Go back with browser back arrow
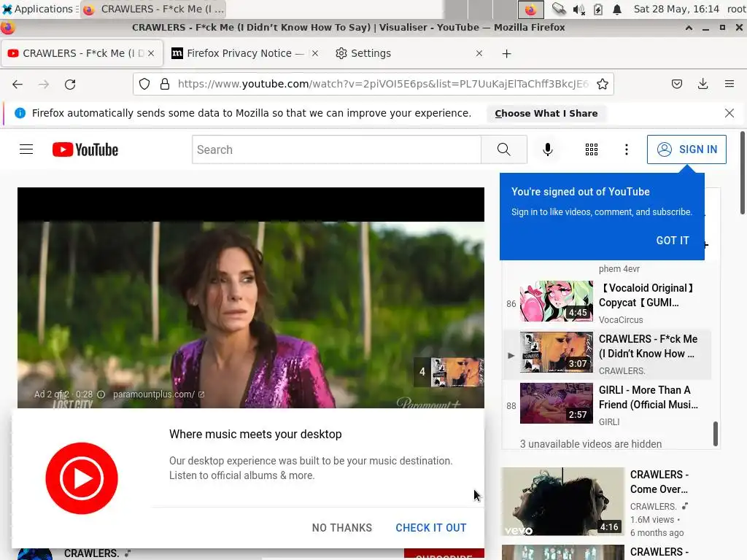 coord(18,85)
